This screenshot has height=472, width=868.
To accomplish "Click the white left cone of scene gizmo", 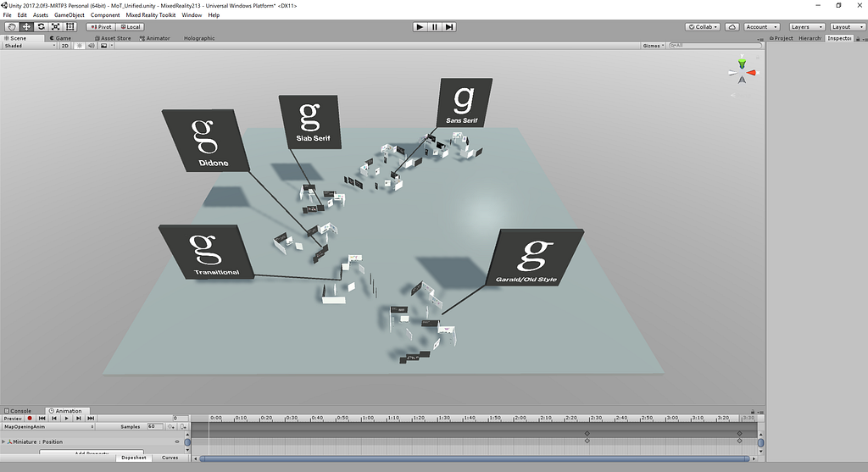I will pyautogui.click(x=733, y=73).
